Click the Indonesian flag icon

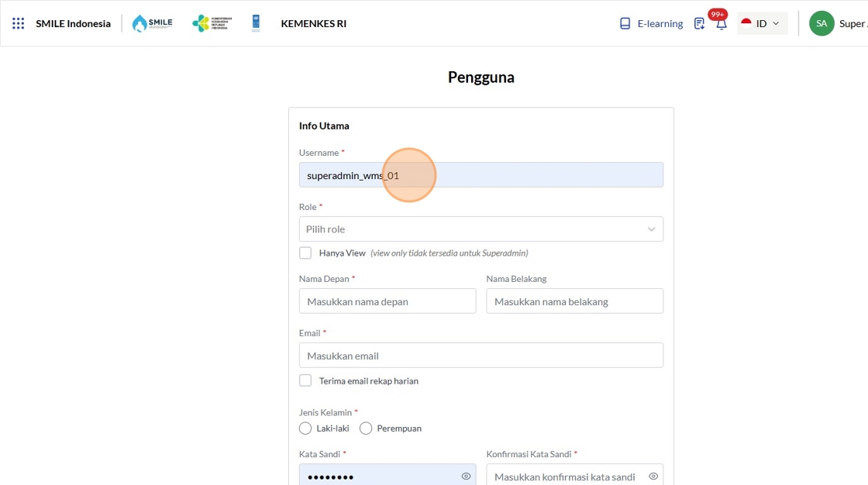click(x=746, y=23)
